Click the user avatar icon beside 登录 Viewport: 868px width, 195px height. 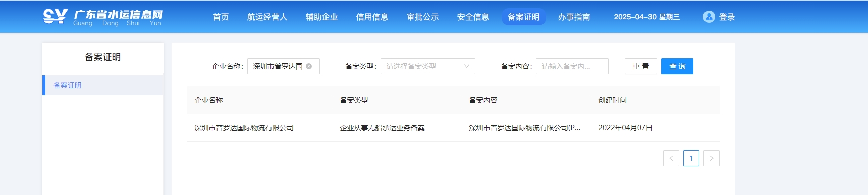pyautogui.click(x=709, y=17)
